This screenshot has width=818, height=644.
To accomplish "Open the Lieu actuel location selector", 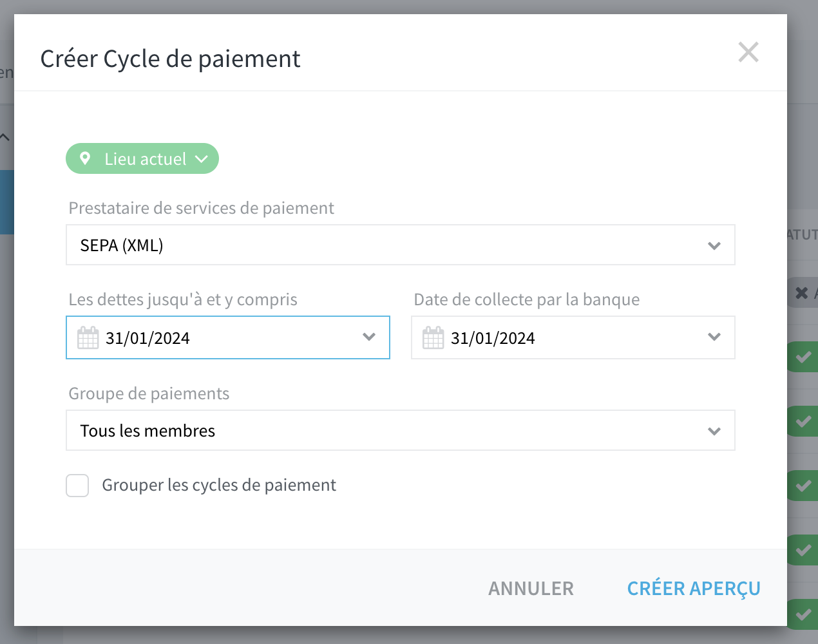I will click(x=142, y=158).
